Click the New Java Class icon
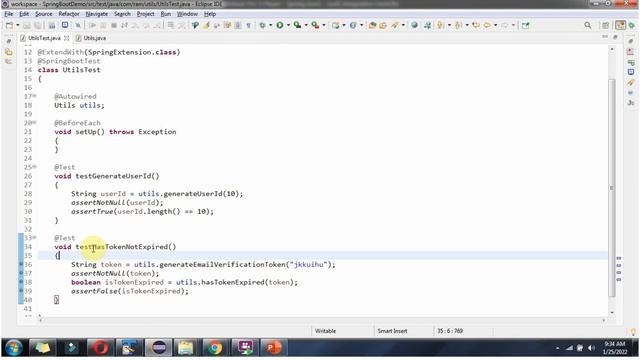The image size is (640, 360). pos(353,25)
